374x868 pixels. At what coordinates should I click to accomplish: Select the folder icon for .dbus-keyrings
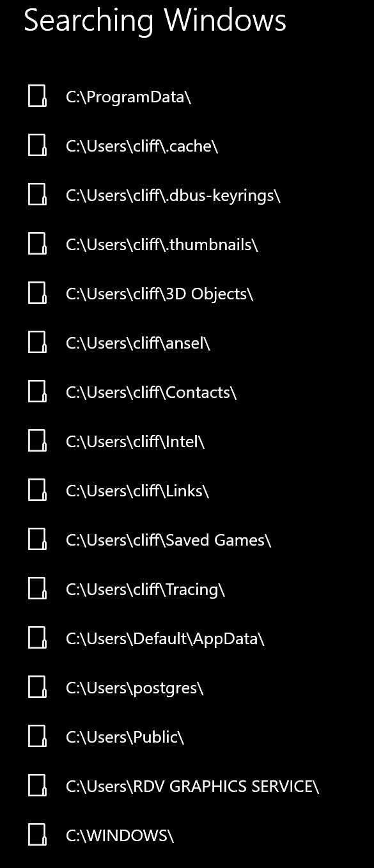(38, 195)
